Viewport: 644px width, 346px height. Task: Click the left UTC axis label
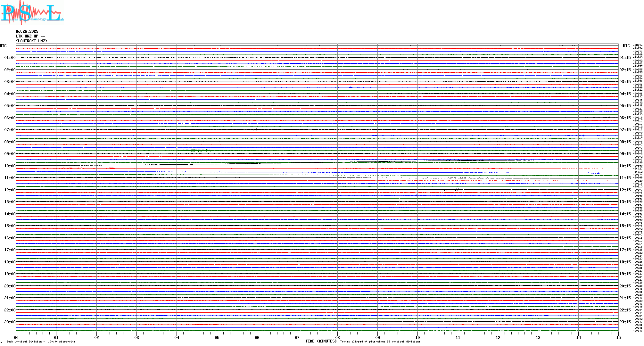[x=3, y=46]
